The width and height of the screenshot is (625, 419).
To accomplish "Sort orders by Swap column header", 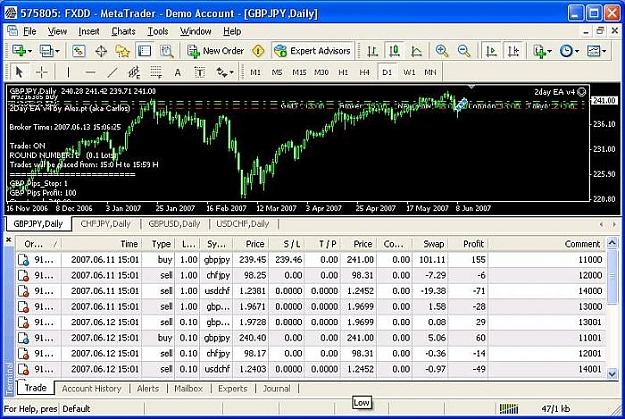I will pyautogui.click(x=430, y=244).
